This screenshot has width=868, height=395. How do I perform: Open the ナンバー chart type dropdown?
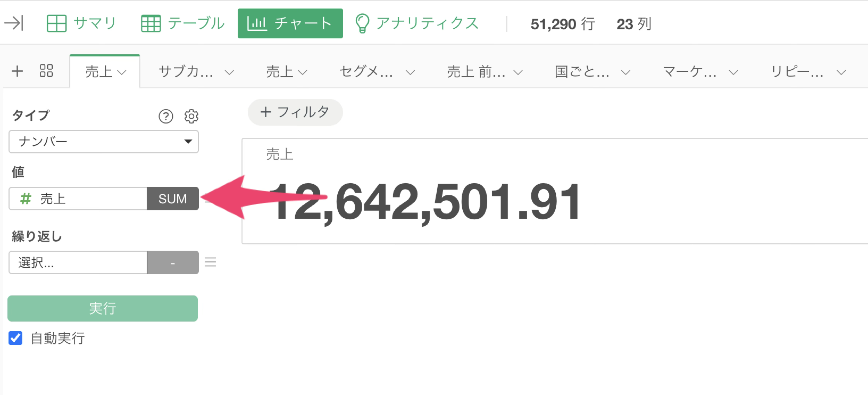tap(103, 141)
